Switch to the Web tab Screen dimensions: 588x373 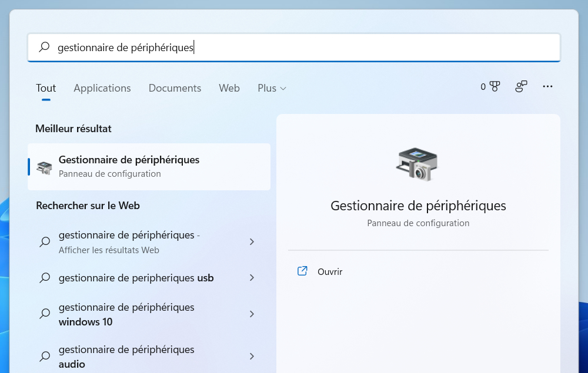(229, 88)
